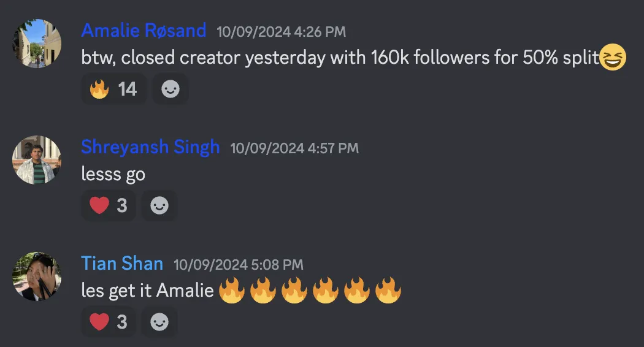644x347 pixels.
Task: Click the fire reaction with 14 count
Action: click(113, 90)
